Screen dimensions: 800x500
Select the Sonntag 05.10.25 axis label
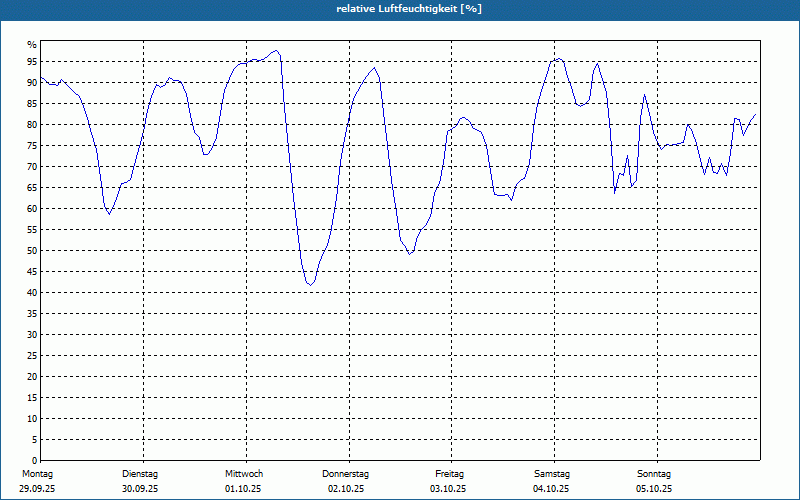pyautogui.click(x=654, y=481)
